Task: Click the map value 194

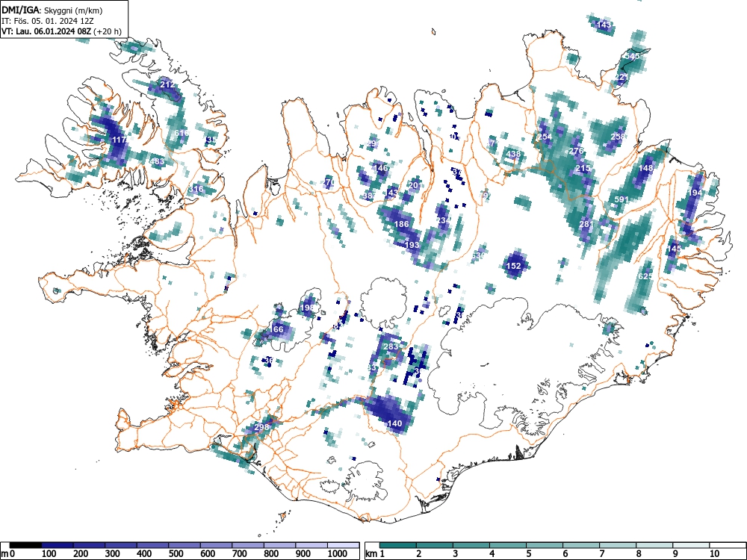Action: [x=695, y=193]
